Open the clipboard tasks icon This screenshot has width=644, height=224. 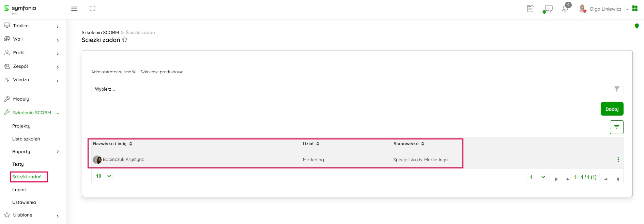tap(530, 9)
